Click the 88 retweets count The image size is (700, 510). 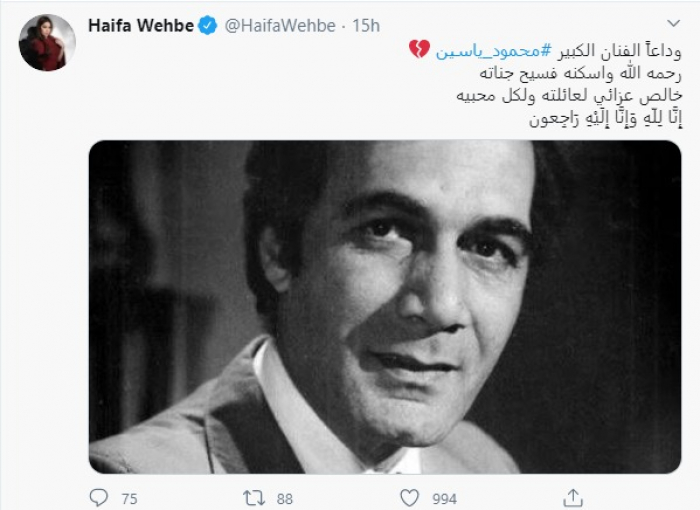[x=285, y=498]
